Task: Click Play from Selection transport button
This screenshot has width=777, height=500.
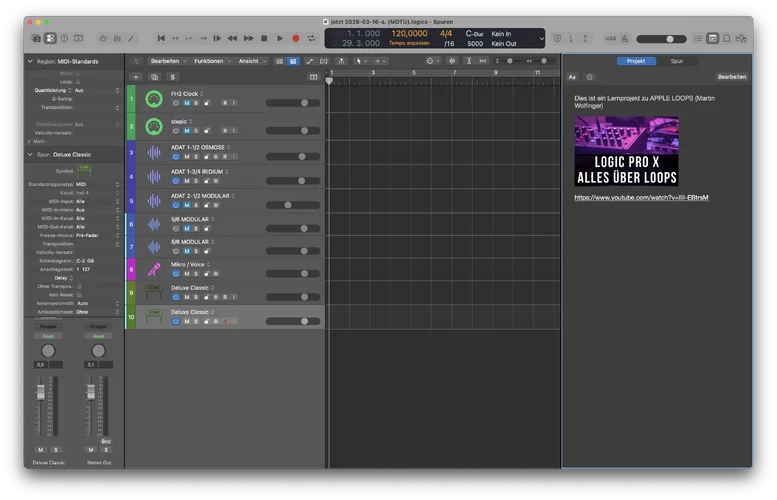Action: 217,38
